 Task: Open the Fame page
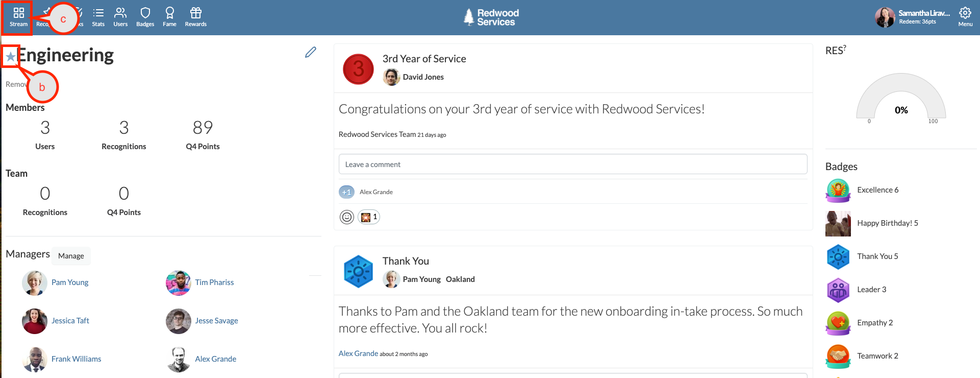pos(169,17)
